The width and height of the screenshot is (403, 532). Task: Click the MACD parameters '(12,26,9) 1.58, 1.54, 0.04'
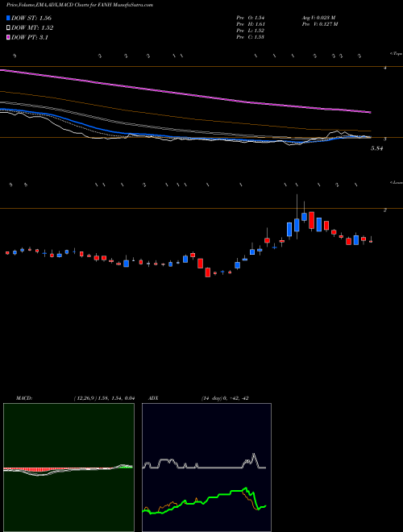click(104, 398)
